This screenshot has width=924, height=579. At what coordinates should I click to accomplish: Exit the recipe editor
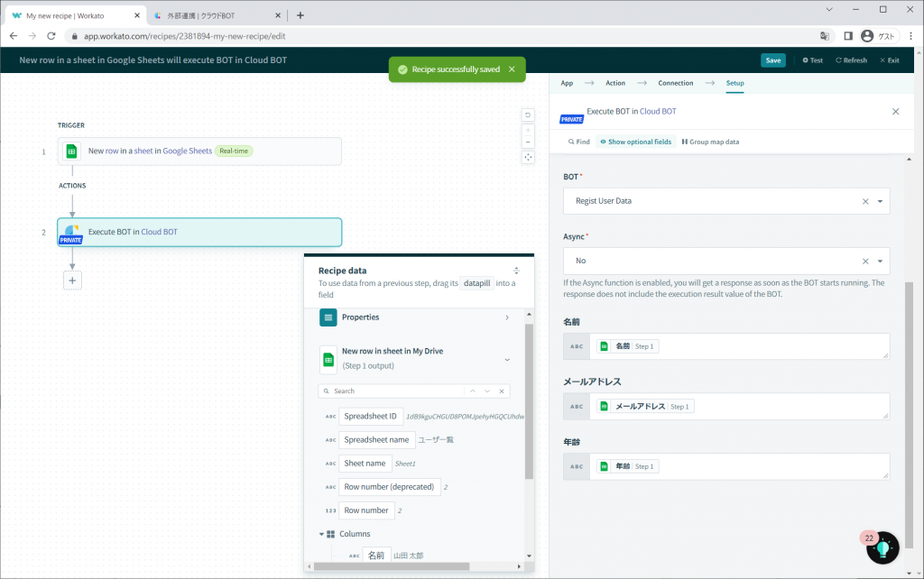click(x=889, y=60)
